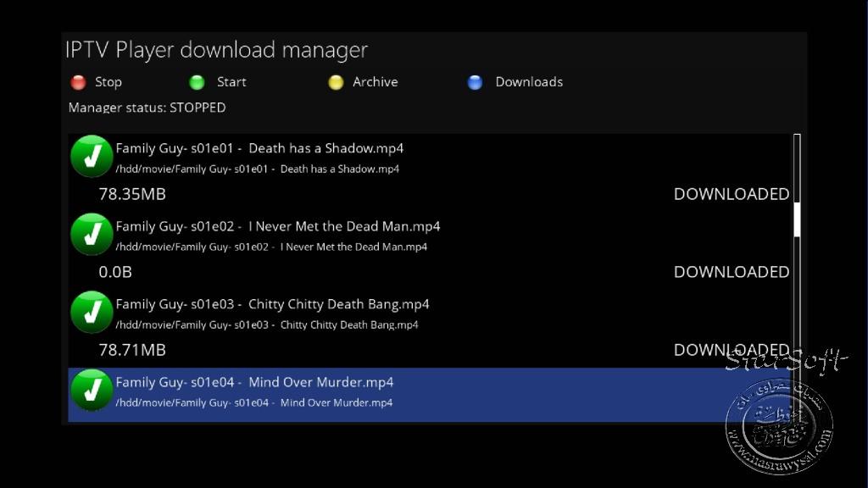This screenshot has height=488, width=868.
Task: Click the 'Manager status: STOPPED' text
Action: click(x=147, y=108)
